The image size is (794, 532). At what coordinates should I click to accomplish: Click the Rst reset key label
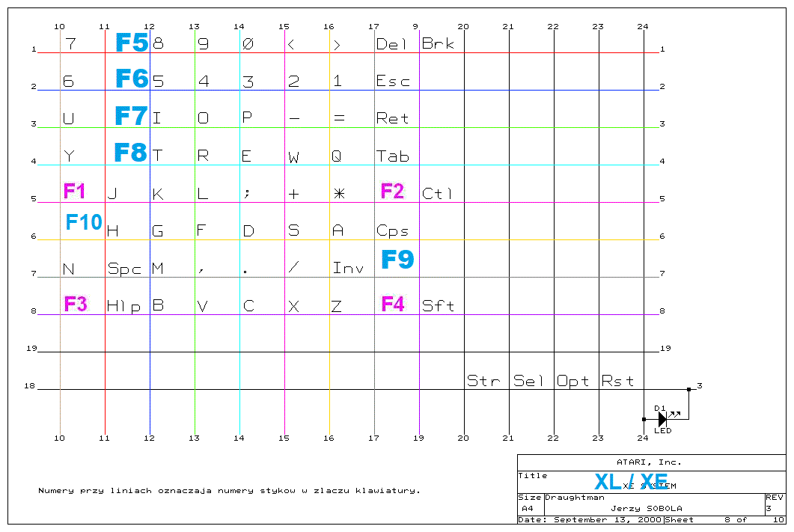point(617,381)
